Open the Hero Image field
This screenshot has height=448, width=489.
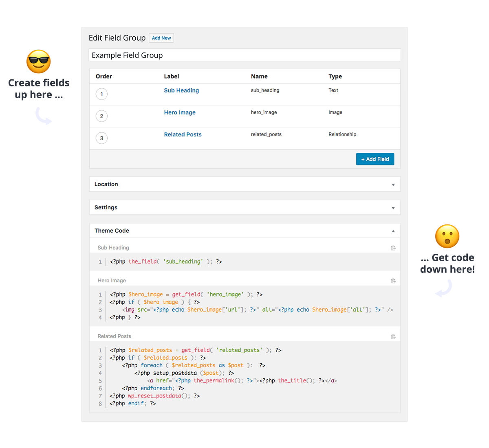180,112
